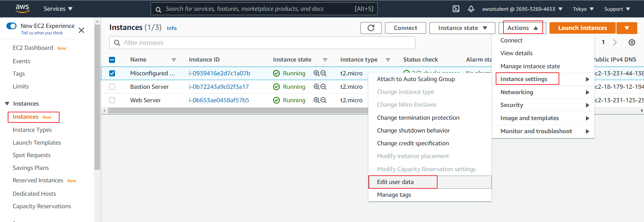
Task: Open Instance Types in sidebar
Action: (x=32, y=130)
